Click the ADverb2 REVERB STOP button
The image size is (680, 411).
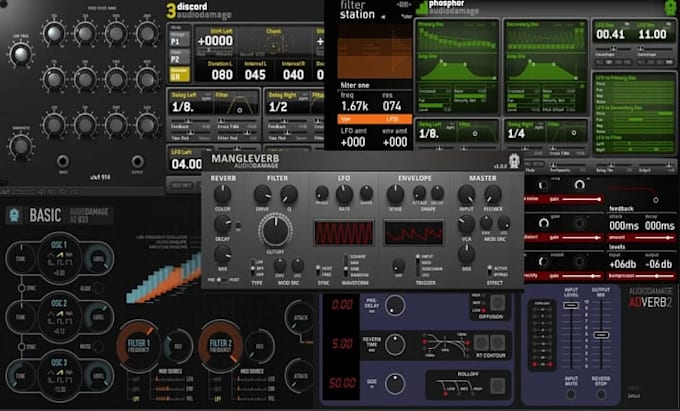(601, 395)
